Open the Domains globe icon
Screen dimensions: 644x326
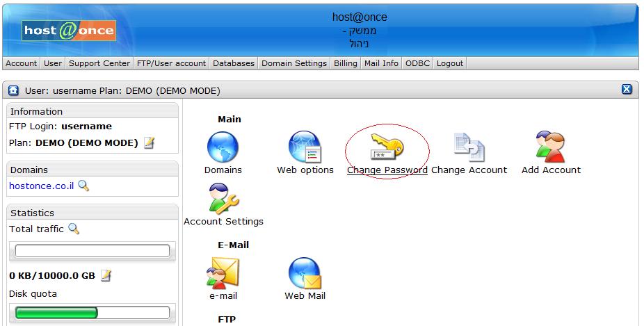point(223,147)
